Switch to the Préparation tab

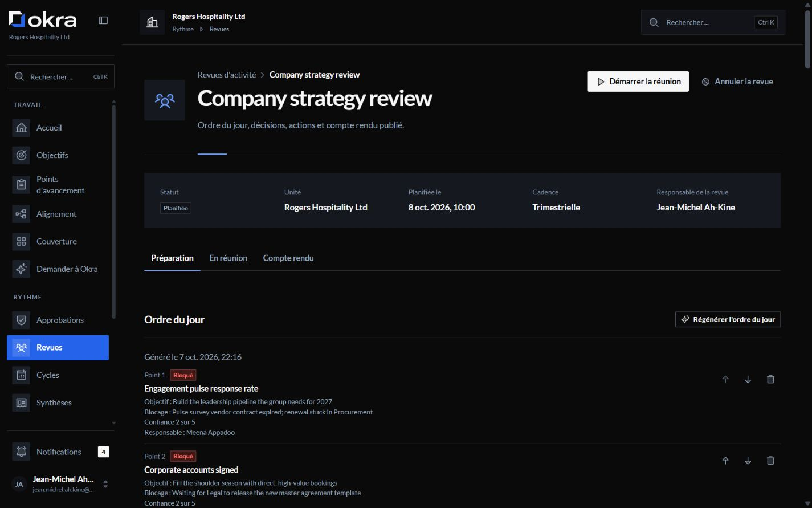point(172,258)
